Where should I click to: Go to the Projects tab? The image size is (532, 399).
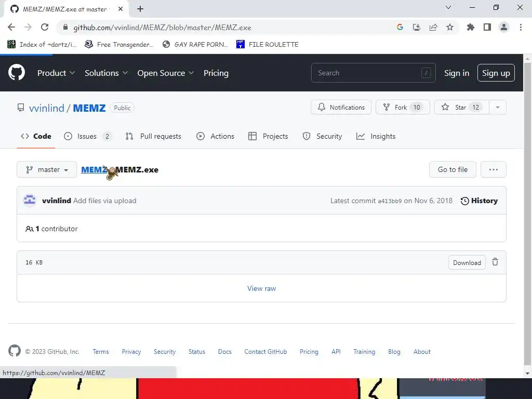[x=269, y=136]
